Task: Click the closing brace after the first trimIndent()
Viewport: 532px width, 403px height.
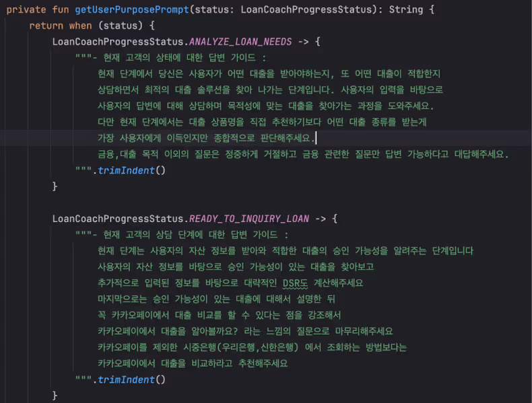Action: tap(55, 186)
